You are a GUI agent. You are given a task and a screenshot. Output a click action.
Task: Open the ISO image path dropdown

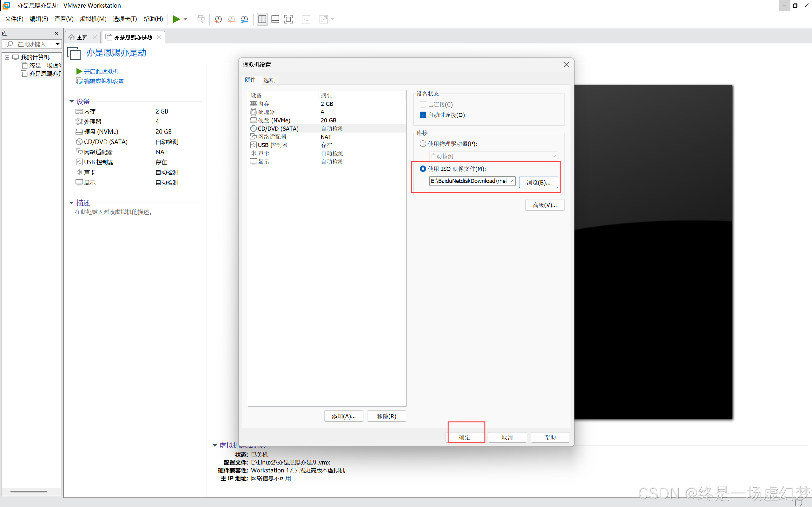(511, 181)
